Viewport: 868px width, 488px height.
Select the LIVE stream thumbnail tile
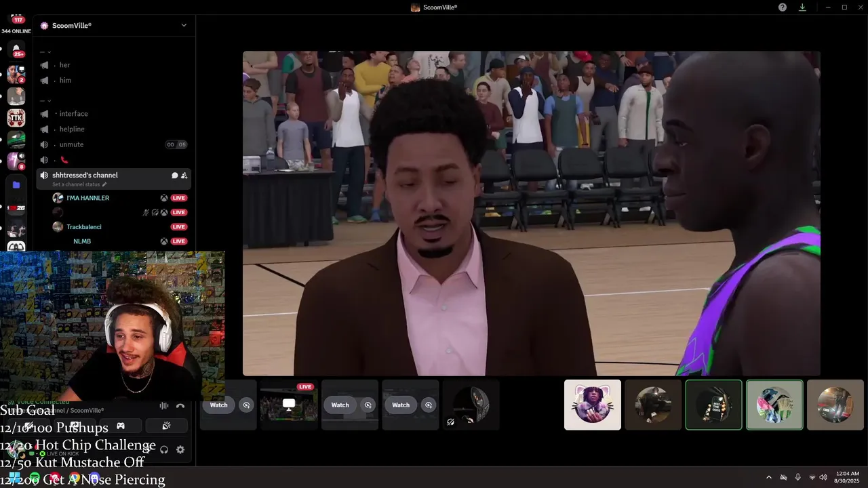(289, 405)
